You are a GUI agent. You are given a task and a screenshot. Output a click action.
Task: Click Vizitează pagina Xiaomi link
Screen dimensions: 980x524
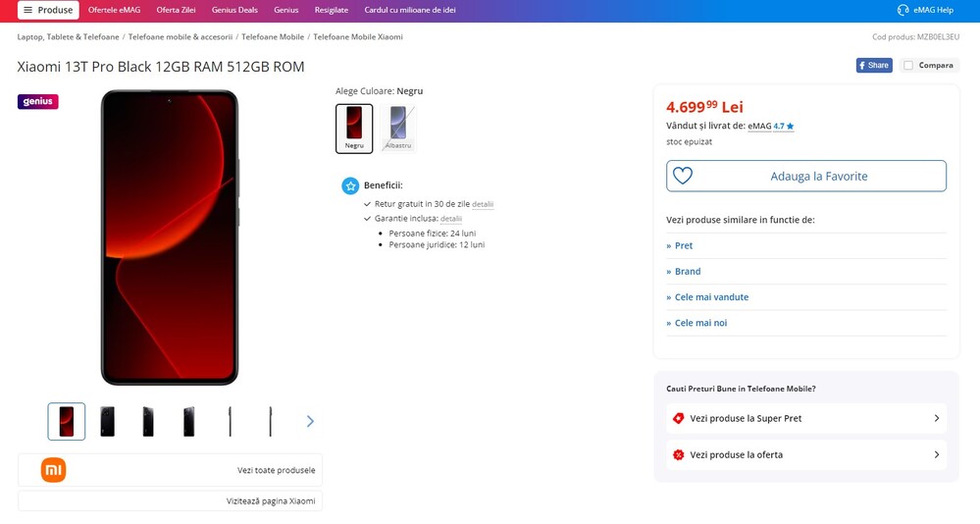pos(271,500)
